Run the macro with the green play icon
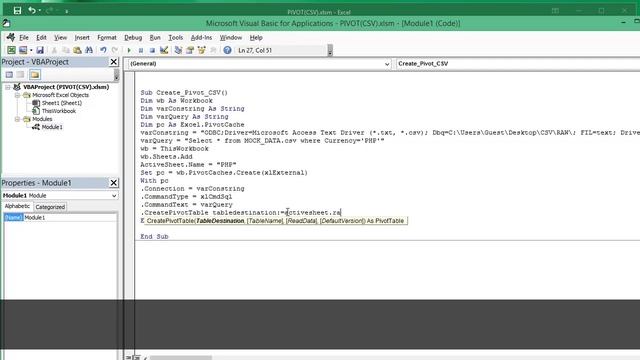Image resolution: width=640 pixels, height=360 pixels. point(129,50)
